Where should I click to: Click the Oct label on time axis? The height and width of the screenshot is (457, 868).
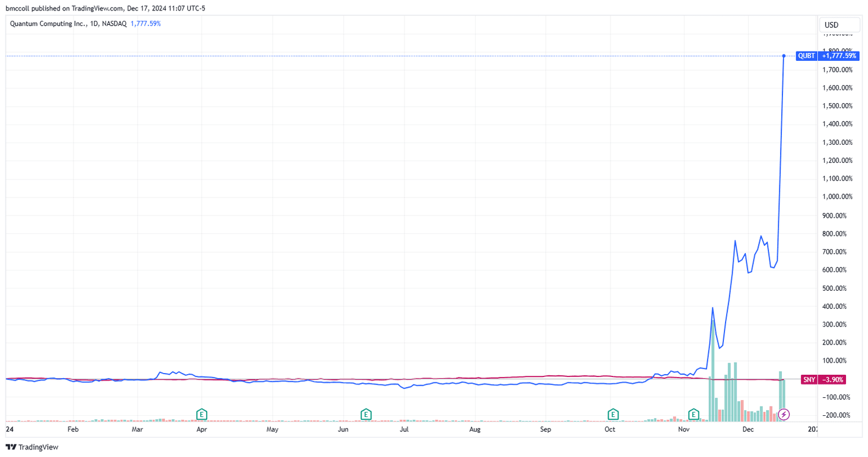pos(610,430)
